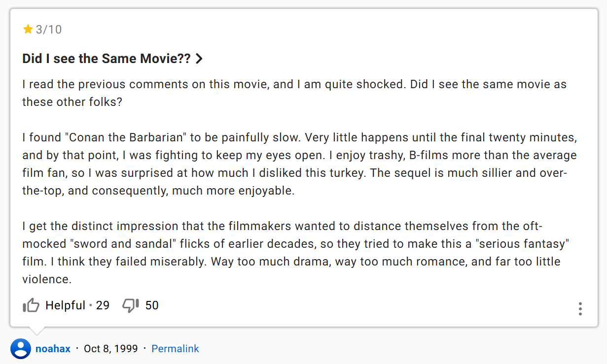Click the thumbs up Helpful icon
This screenshot has height=364, width=607.
pos(31,305)
